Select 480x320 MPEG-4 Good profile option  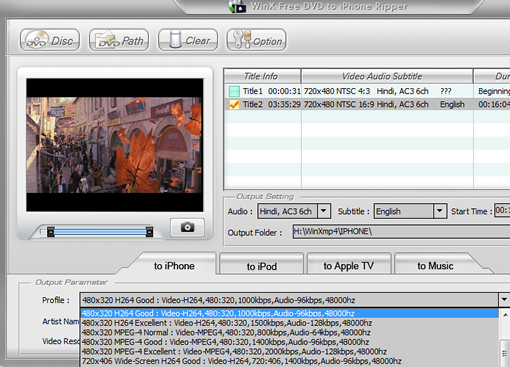(x=289, y=342)
